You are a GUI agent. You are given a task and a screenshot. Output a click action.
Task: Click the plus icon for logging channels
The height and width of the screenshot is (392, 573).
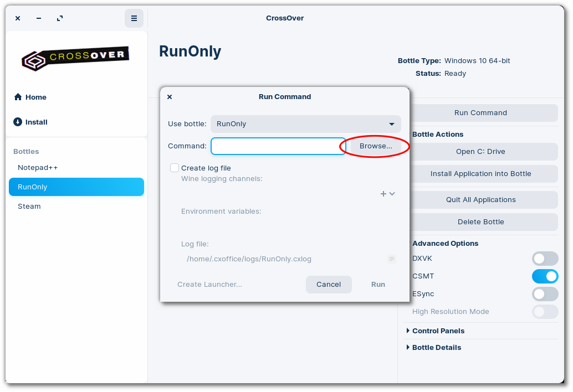383,194
